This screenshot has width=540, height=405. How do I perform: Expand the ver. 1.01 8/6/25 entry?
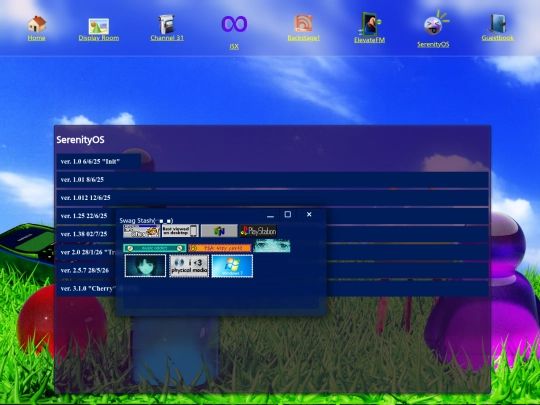(272, 180)
